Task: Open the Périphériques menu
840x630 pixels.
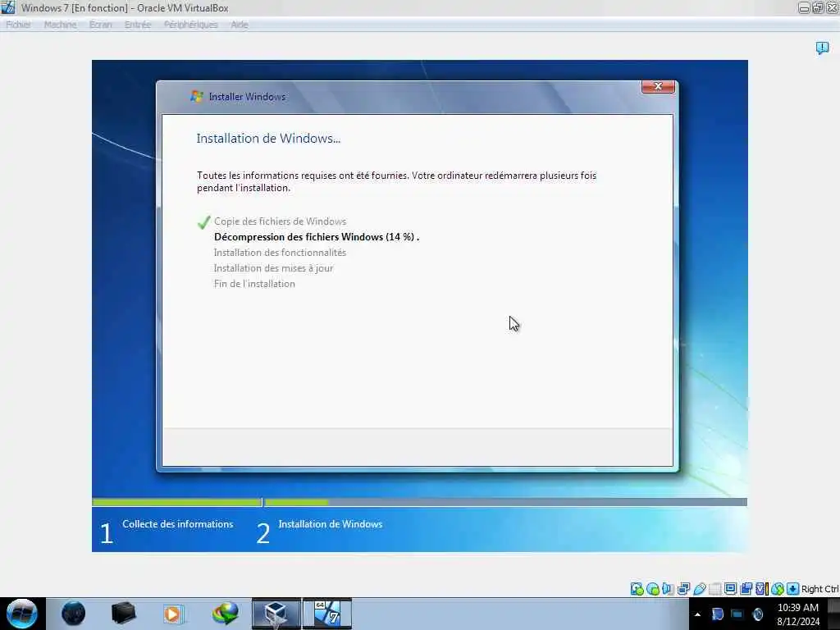Action: [x=190, y=25]
